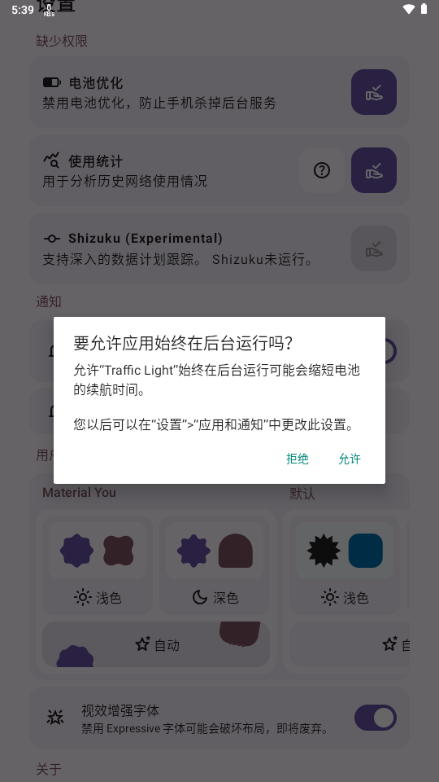Grant the 电池优化 permission button

coord(374,92)
